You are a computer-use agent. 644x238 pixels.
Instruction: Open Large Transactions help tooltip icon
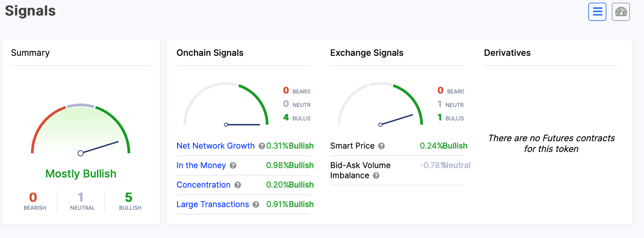[256, 205]
